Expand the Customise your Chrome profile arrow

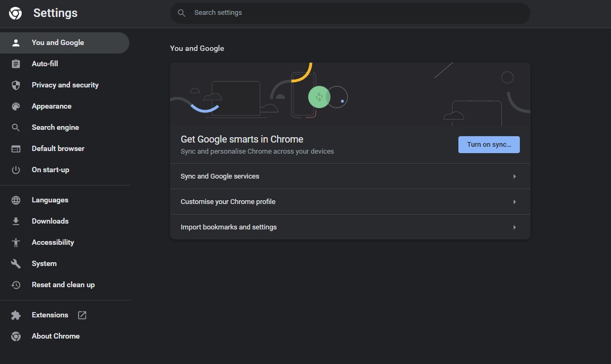point(515,202)
